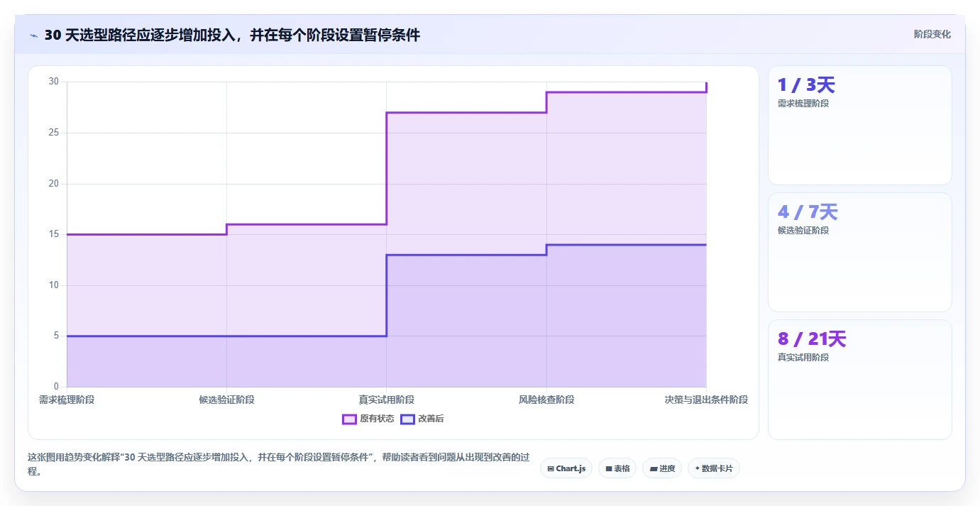Open the '8 / 21天' value in 真实试用阶段 card

click(x=812, y=339)
